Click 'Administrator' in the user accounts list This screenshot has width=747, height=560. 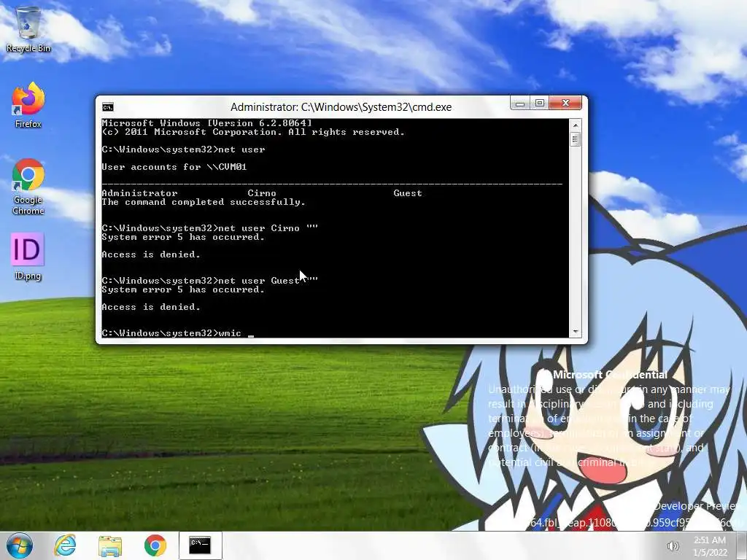point(139,193)
